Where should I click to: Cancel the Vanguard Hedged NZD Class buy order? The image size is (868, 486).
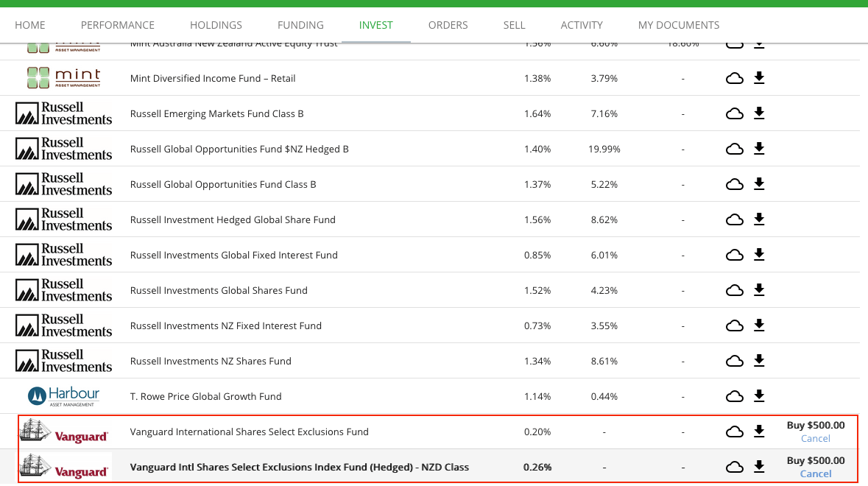[x=815, y=474]
